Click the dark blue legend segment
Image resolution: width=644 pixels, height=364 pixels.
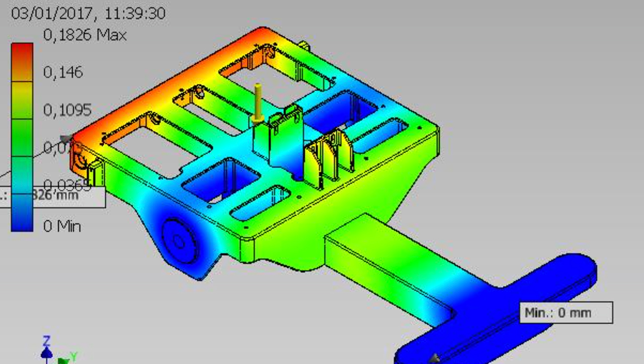pos(22,214)
